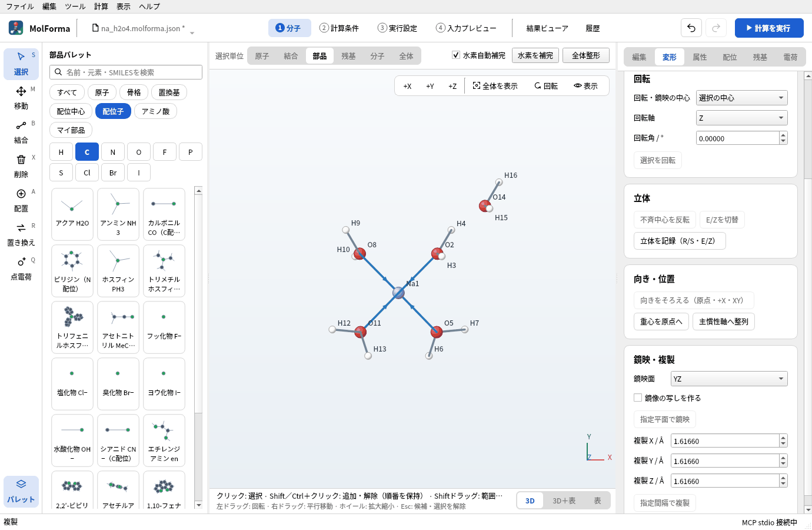Click the アクア H2O ligand thumbnail
The height and width of the screenshot is (530, 812).
click(72, 214)
